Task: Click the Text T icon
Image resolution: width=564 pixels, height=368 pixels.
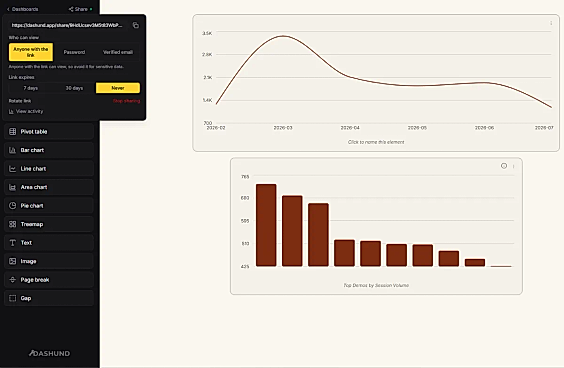Action: [13, 243]
